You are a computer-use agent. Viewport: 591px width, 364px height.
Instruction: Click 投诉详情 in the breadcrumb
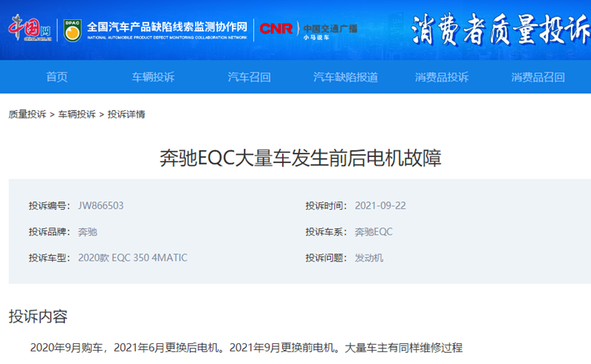(126, 114)
